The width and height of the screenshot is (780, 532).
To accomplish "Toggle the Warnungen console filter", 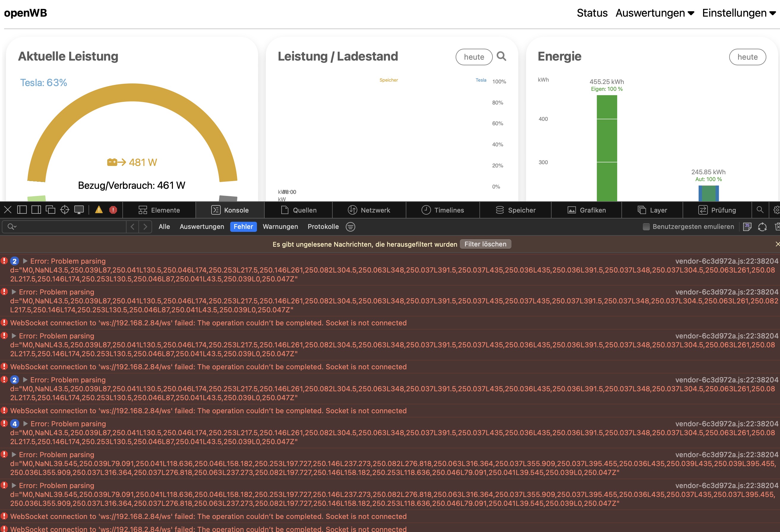I will [280, 227].
